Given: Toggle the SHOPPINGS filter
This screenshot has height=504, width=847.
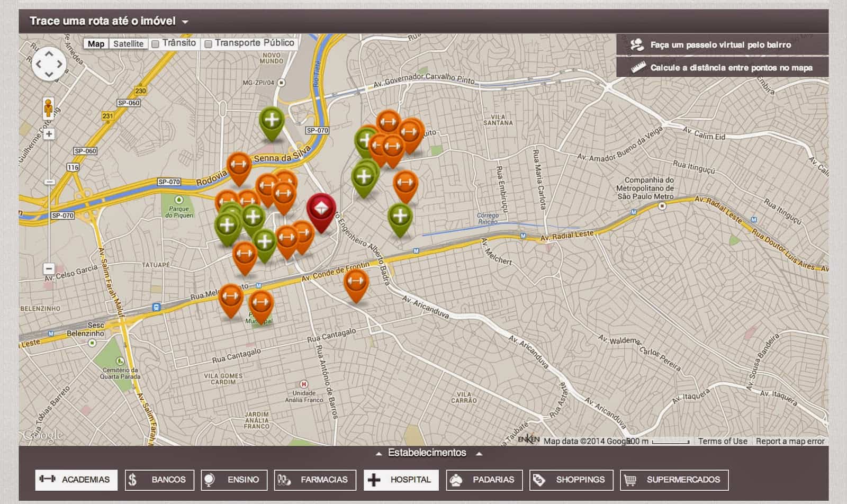Looking at the screenshot, I should [571, 480].
